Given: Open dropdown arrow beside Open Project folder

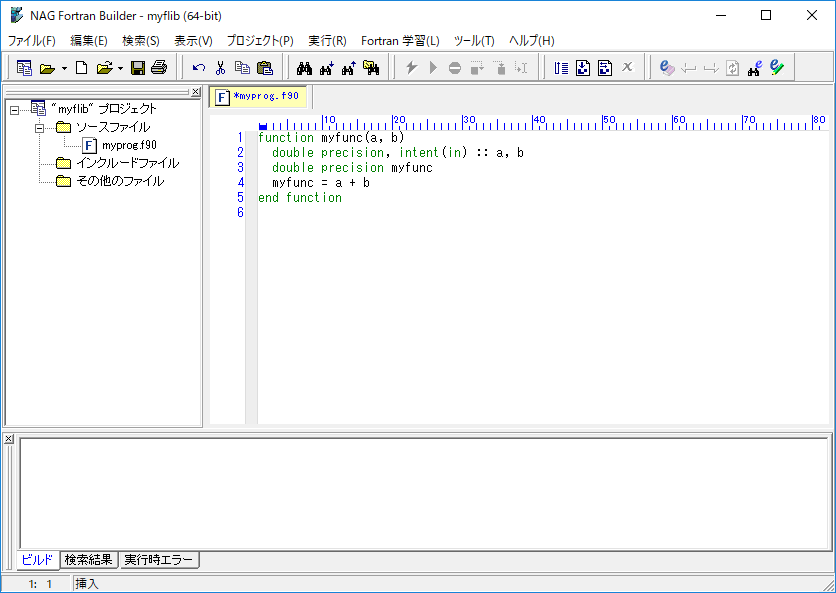Looking at the screenshot, I should pyautogui.click(x=64, y=69).
